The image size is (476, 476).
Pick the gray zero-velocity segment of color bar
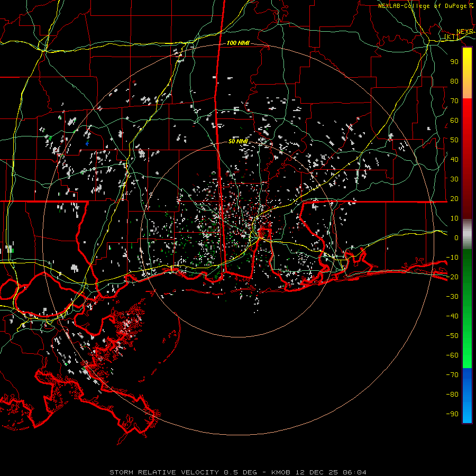[x=467, y=234]
